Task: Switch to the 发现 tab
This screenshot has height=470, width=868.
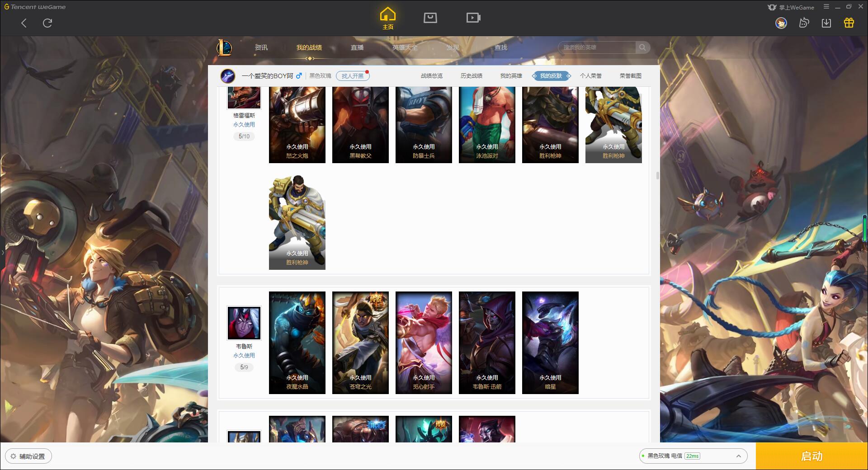Action: [453, 47]
